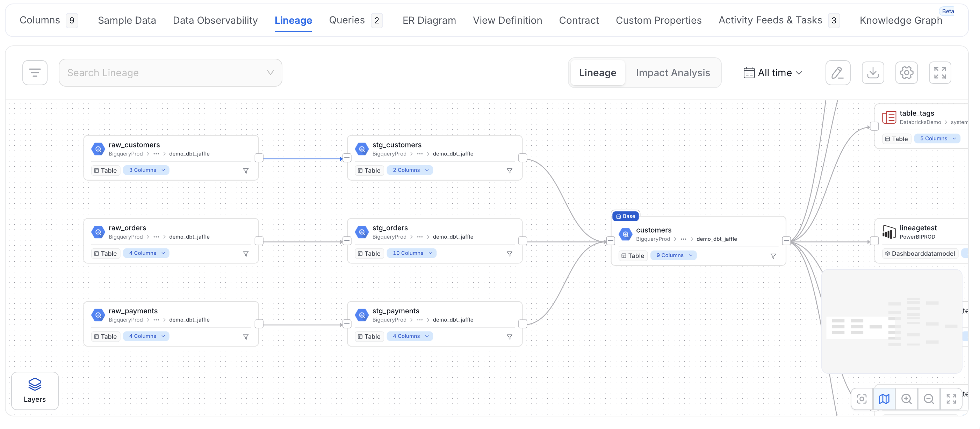
Task: Open Custom Properties tab
Action: 658,20
